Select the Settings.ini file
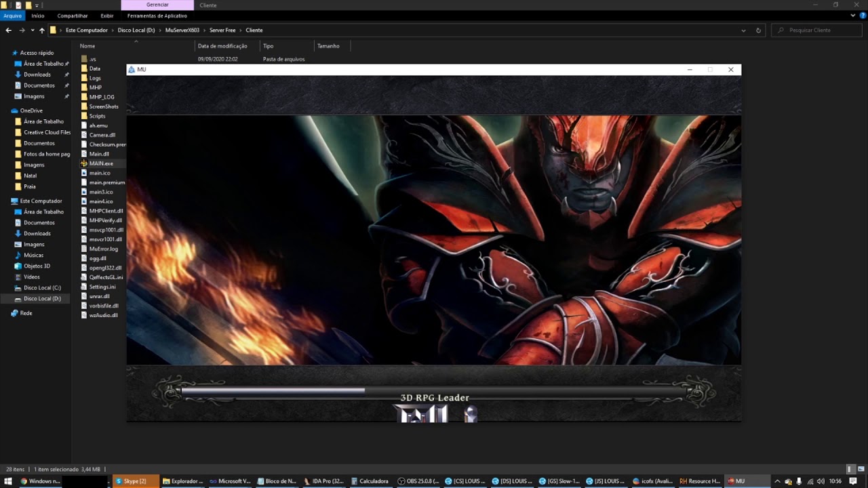This screenshot has width=868, height=488. click(102, 287)
